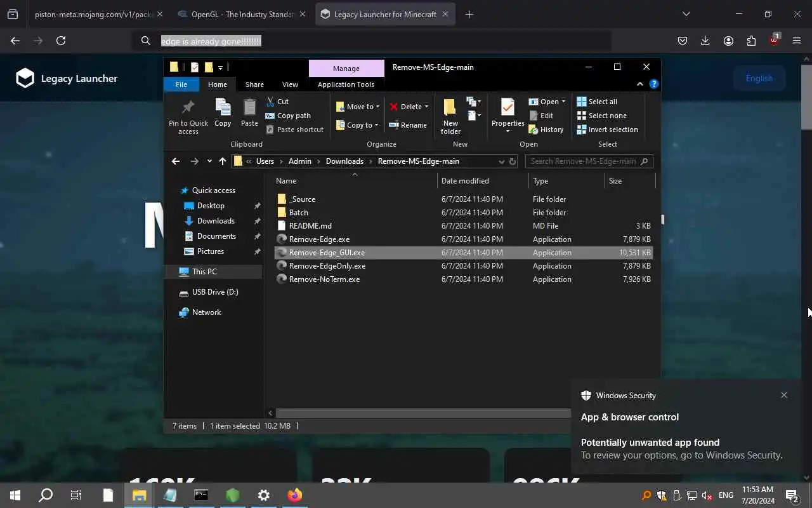Viewport: 812px width, 508px height.
Task: Open the File menu in Explorer
Action: click(x=181, y=84)
